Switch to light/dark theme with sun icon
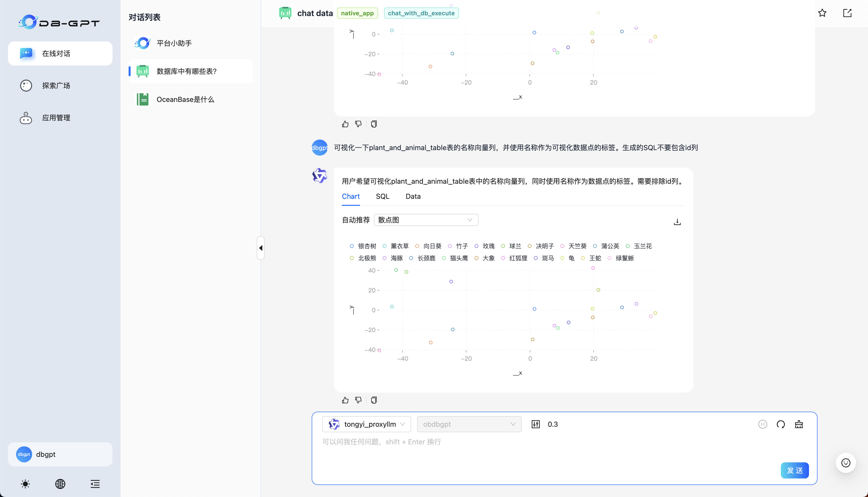 tap(25, 484)
